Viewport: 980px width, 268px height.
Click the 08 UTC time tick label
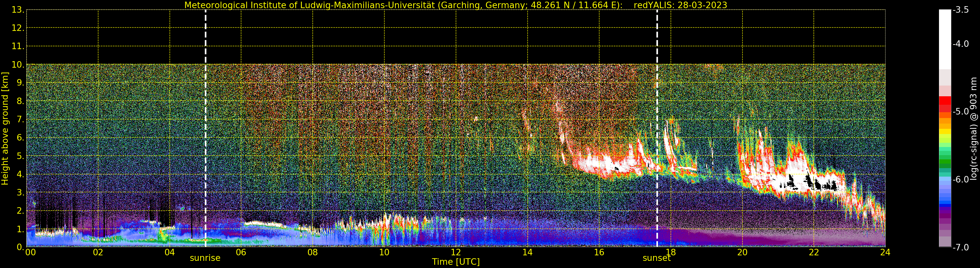coord(313,252)
